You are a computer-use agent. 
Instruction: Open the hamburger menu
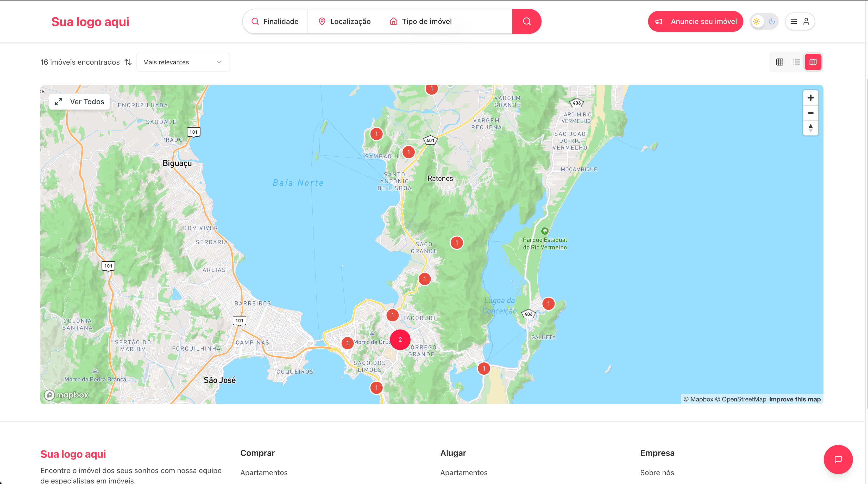794,21
